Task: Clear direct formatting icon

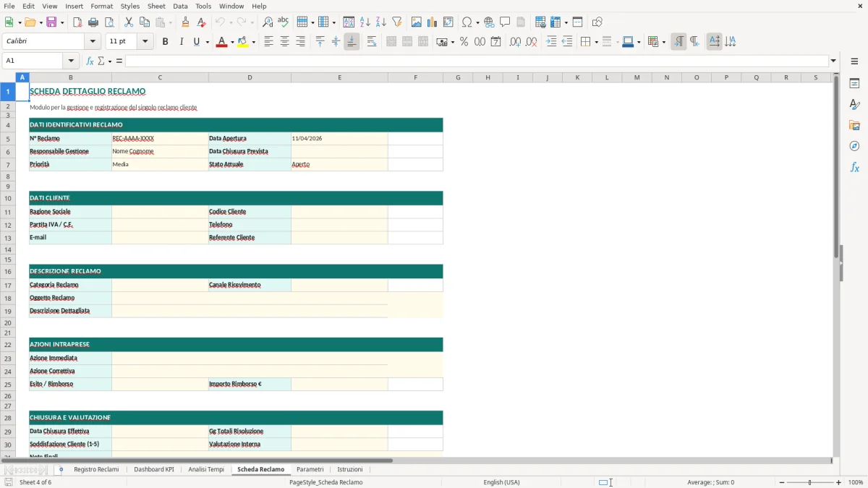Action: [202, 22]
